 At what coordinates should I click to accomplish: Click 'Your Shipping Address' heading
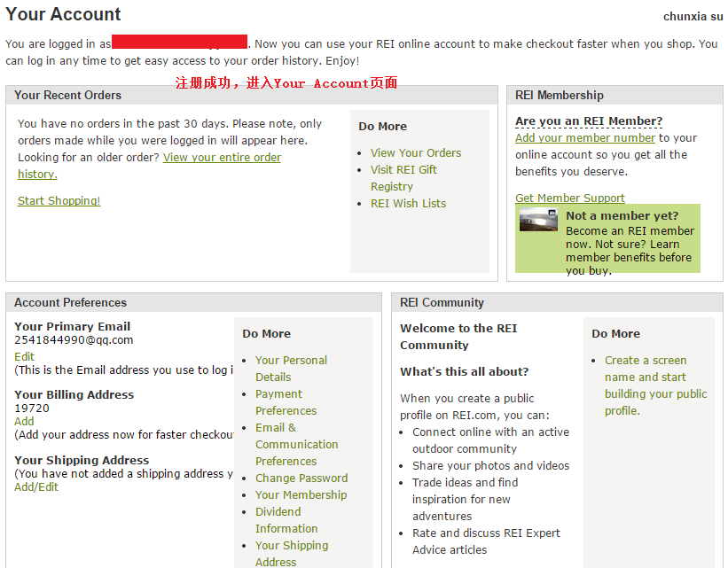[82, 461]
